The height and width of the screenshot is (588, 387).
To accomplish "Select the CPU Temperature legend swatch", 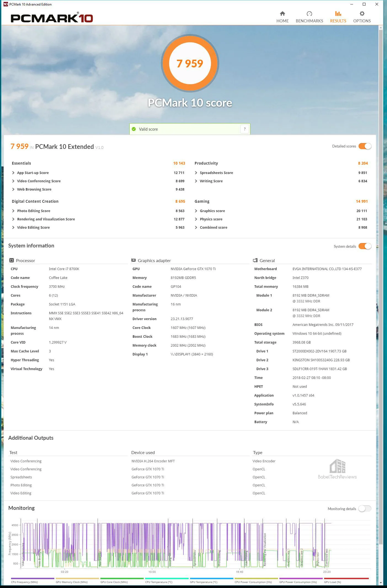I will (x=167, y=578).
